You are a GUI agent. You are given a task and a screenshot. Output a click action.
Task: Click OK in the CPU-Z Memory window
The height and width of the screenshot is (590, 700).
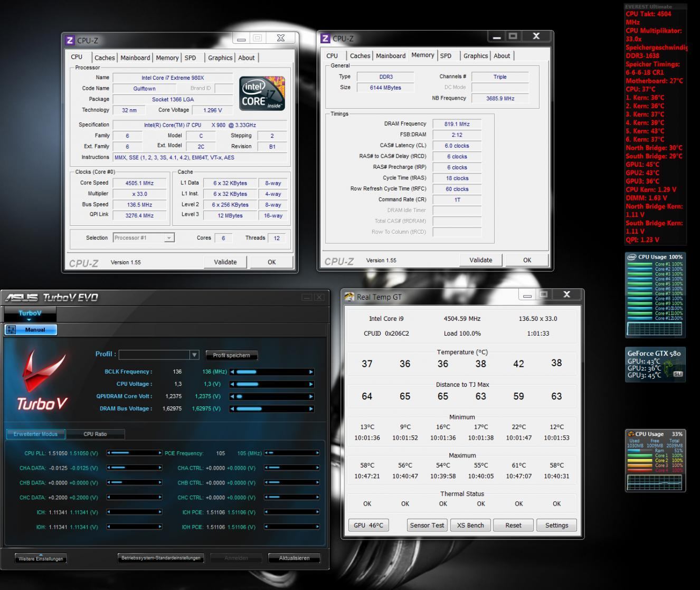coord(527,260)
